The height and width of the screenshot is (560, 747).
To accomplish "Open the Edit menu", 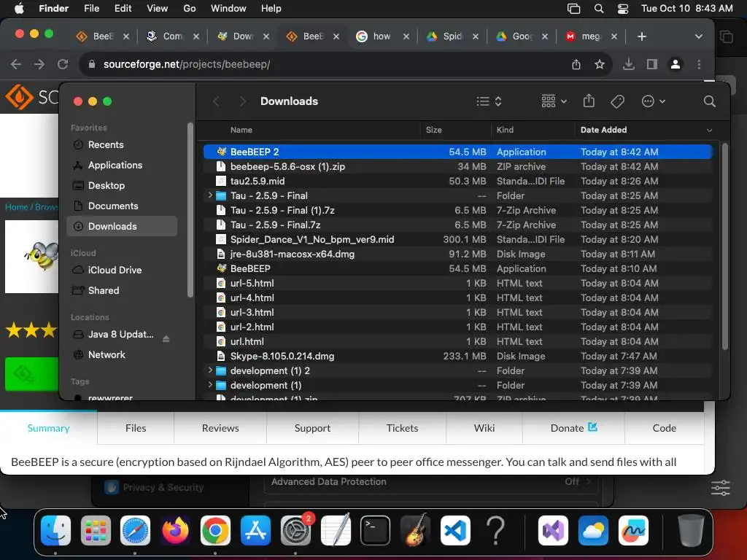I will [123, 9].
